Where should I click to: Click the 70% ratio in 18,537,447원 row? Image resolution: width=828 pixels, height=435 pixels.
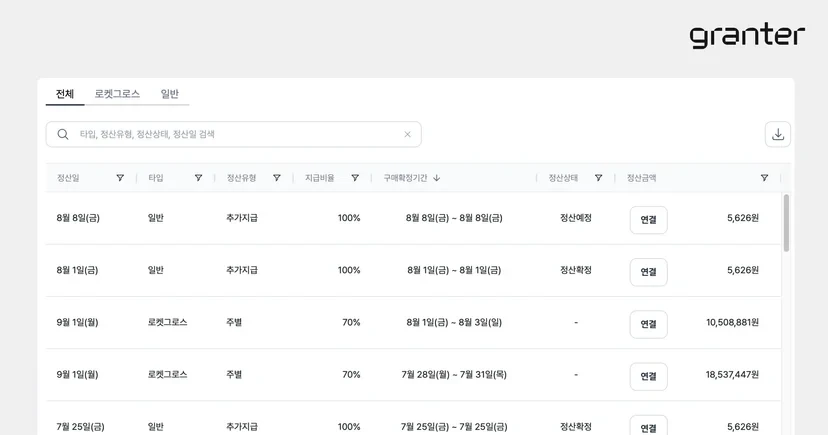(x=351, y=374)
